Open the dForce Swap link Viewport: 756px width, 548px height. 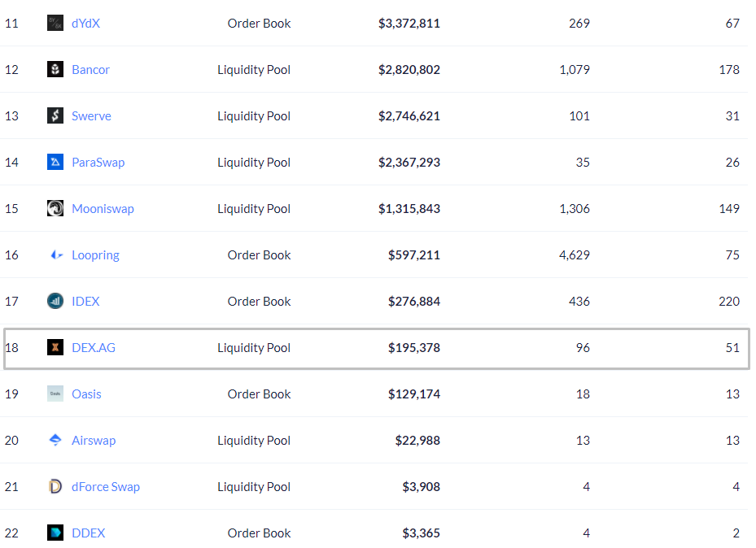106,486
